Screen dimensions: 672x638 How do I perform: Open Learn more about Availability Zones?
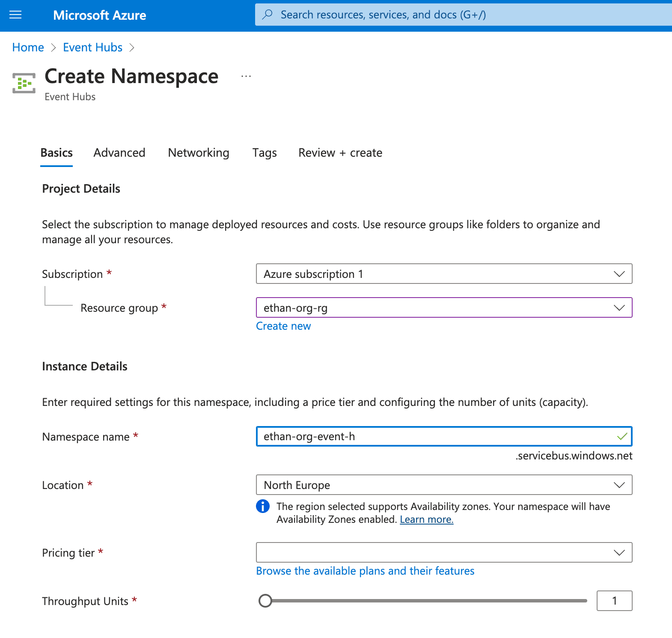pyautogui.click(x=426, y=519)
